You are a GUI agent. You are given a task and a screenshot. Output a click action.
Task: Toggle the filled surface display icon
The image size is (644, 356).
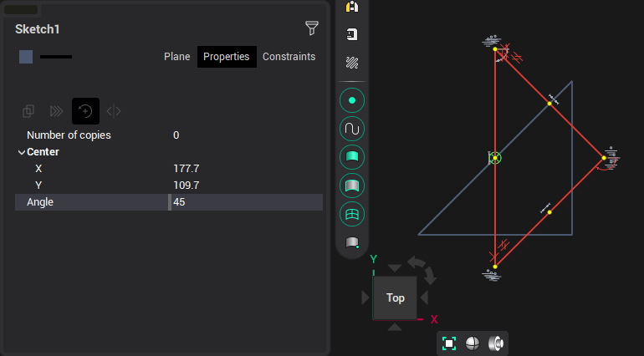pos(352,157)
